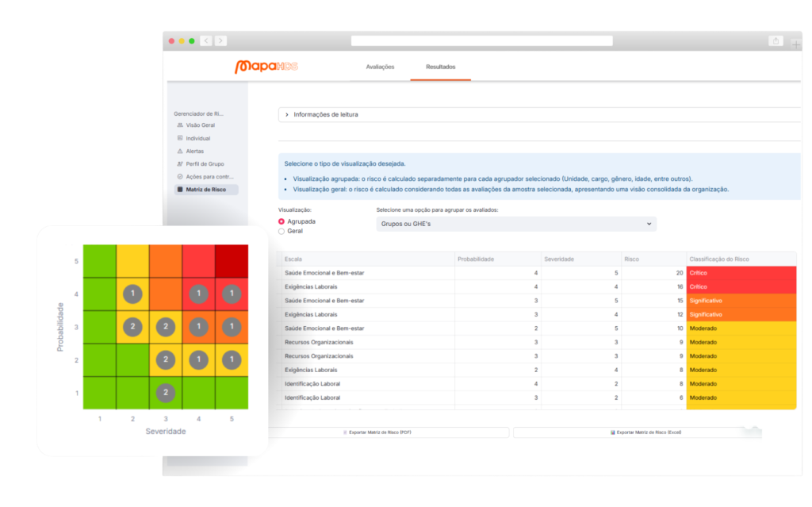Select the Agrupada radio button
The height and width of the screenshot is (507, 812).
click(282, 221)
